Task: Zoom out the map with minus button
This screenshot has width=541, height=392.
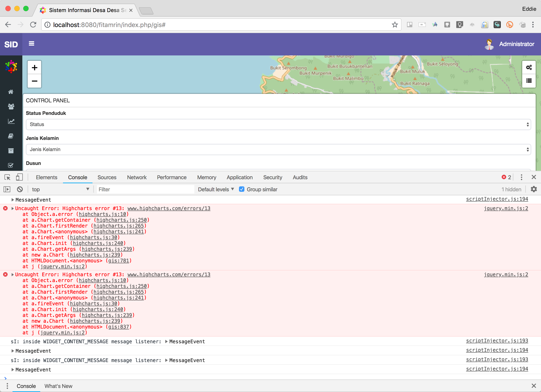Action: 34,81
